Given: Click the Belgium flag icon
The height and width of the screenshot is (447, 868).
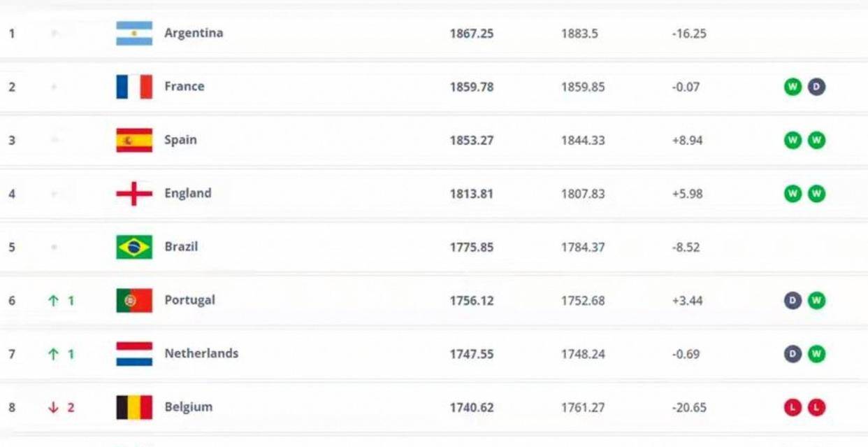Looking at the screenshot, I should tap(134, 407).
